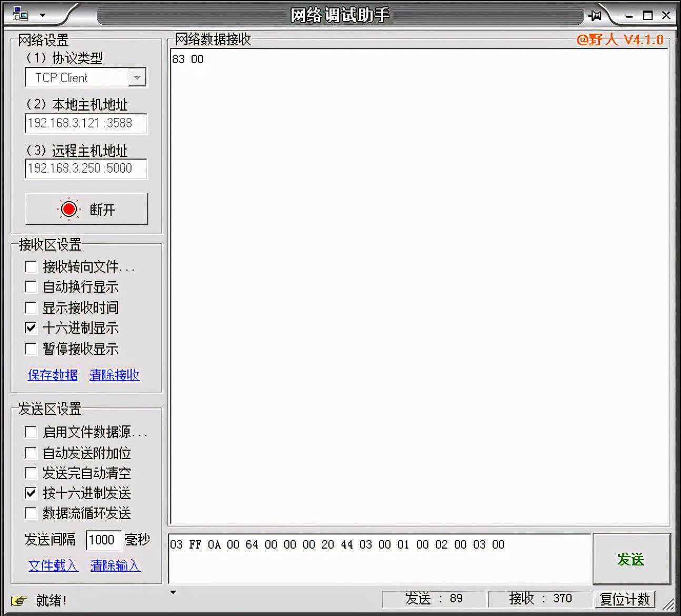The image size is (681, 616).
Task: Expand the TCP Client protocol dropdown
Action: click(x=137, y=78)
